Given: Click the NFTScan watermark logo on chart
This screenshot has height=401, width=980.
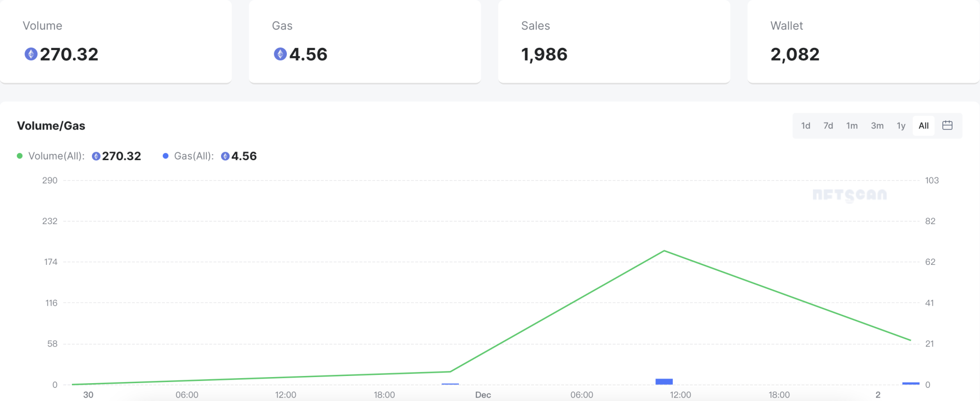Looking at the screenshot, I should pyautogui.click(x=849, y=195).
